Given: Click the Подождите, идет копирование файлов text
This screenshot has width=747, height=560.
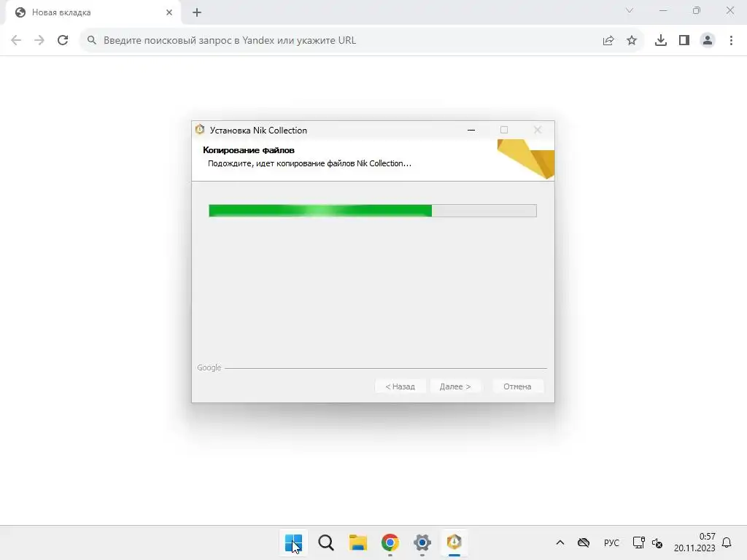Looking at the screenshot, I should pos(309,163).
